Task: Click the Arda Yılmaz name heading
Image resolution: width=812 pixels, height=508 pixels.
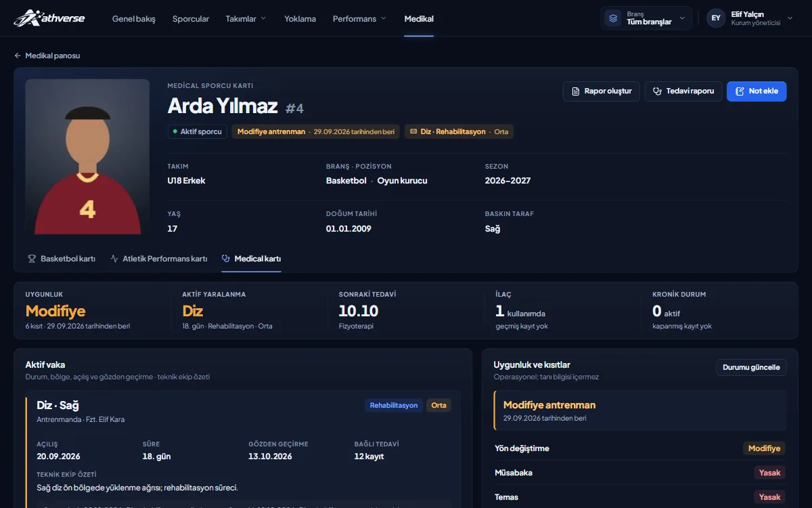Action: tap(223, 106)
